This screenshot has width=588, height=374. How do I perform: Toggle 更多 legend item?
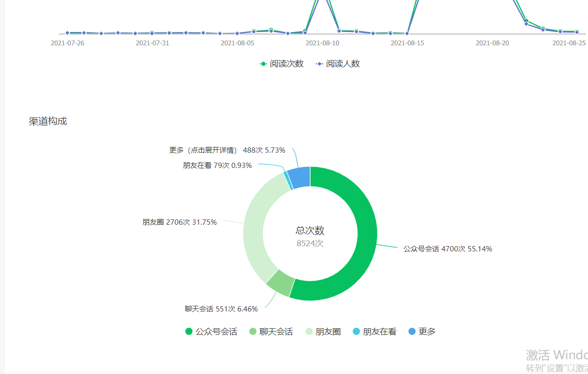point(422,332)
